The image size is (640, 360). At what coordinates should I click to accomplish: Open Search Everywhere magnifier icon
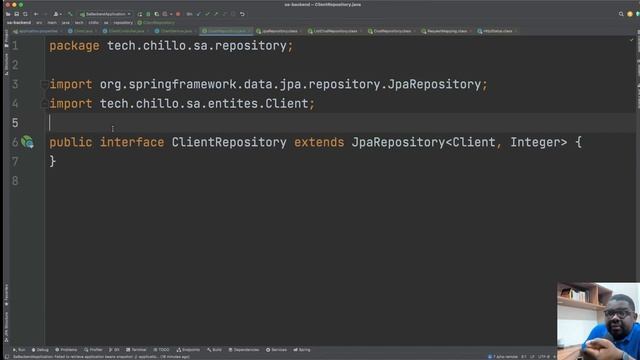click(621, 14)
